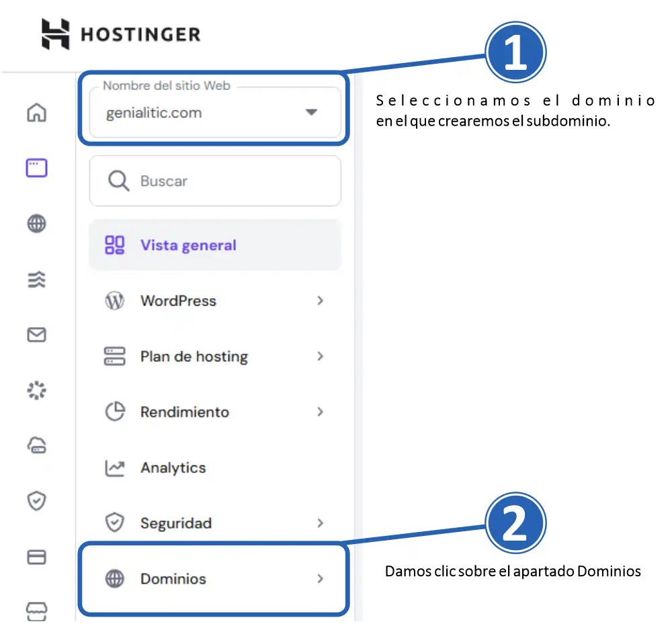Screen dimensions: 672x636
Task: Open the Email envelope icon
Action: coord(36,334)
